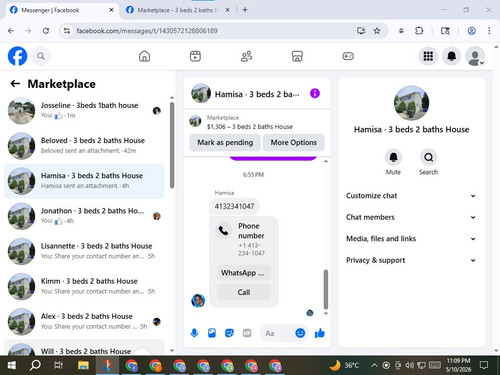This screenshot has height=375, width=500.
Task: Open Kimm 3 beds 2 baths chat
Action: [84, 286]
